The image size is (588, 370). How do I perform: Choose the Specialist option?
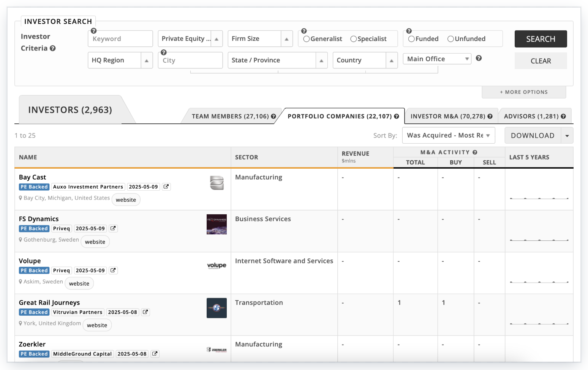354,39
